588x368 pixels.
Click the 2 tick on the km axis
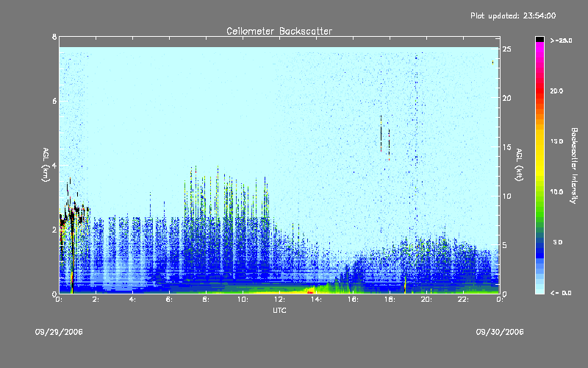coord(54,230)
